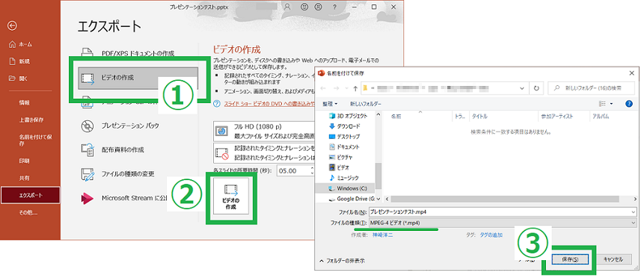Click フォルダーの非表示 to hide folders

(342, 260)
